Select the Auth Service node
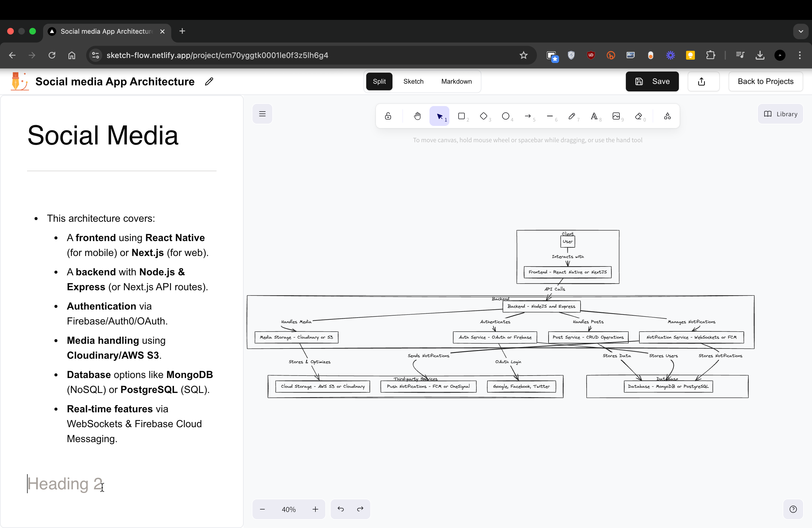Viewport: 812px width, 528px height. click(495, 337)
